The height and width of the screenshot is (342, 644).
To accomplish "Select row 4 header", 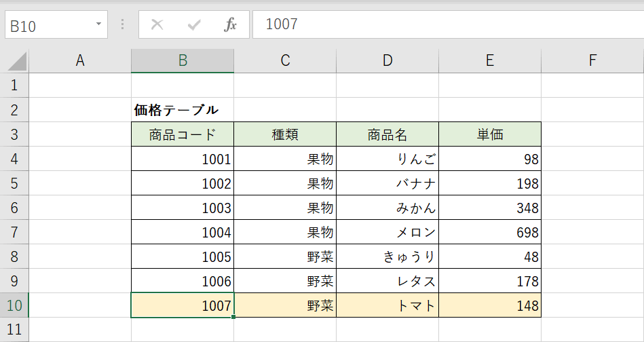I will (x=14, y=159).
